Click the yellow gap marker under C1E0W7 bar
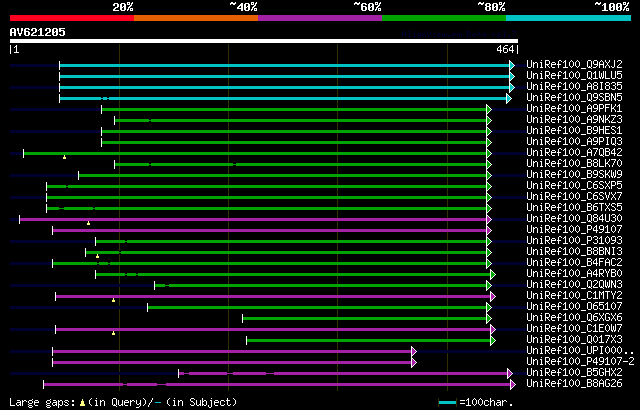The height and width of the screenshot is (410, 640). (113, 333)
